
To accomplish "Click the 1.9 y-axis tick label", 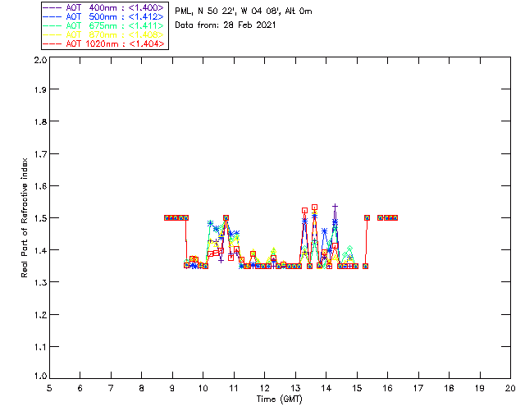I will 40,89.
